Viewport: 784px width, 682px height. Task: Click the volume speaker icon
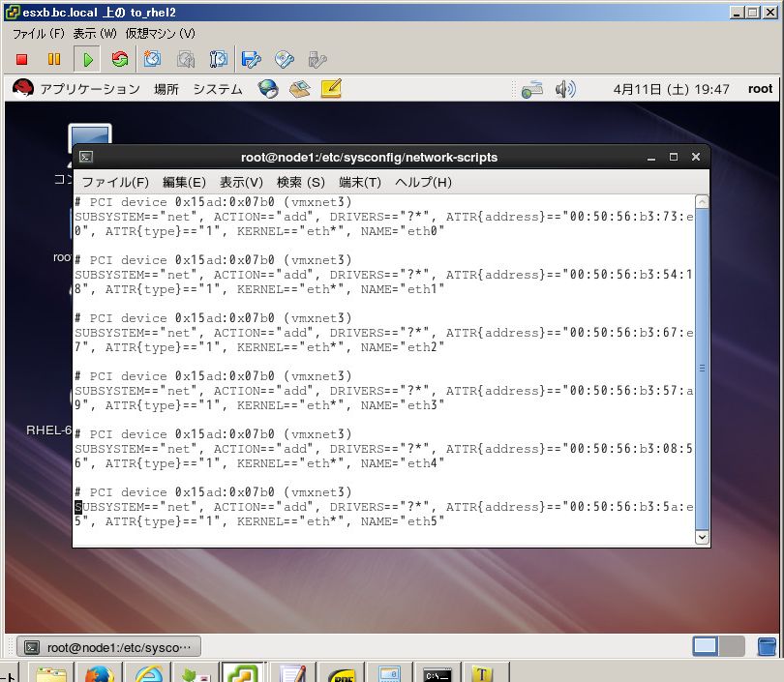pyautogui.click(x=565, y=89)
